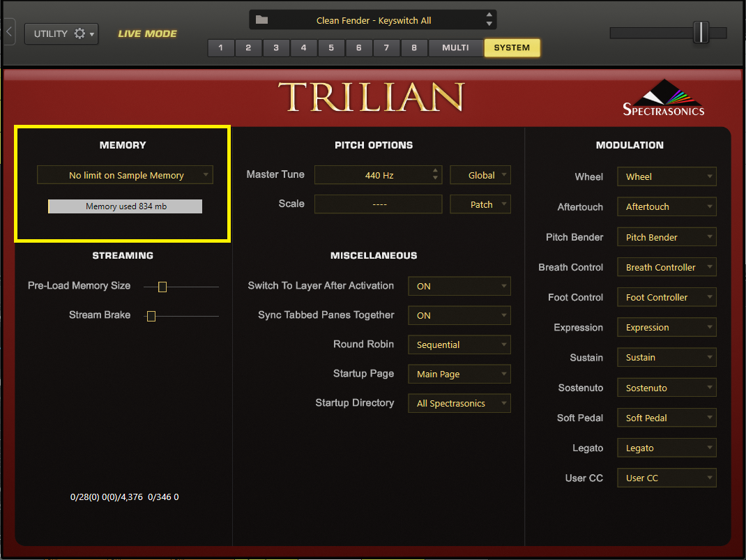Click the Spectrasonics logo
This screenshot has height=560, width=746.
663,98
